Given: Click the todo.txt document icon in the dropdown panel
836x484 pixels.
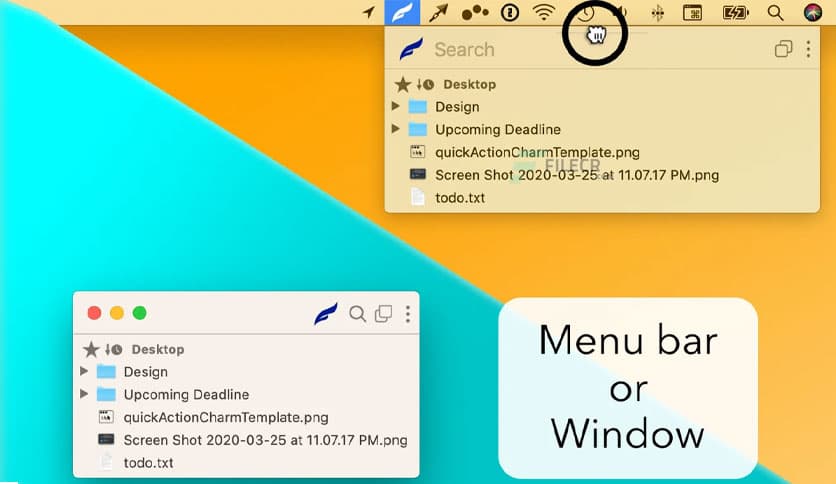Looking at the screenshot, I should click(x=417, y=197).
